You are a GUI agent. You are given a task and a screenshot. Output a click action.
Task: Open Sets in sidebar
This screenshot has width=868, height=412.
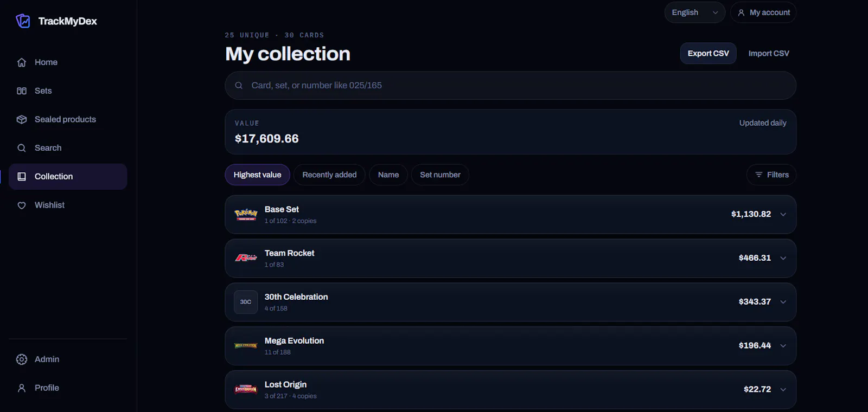point(68,91)
